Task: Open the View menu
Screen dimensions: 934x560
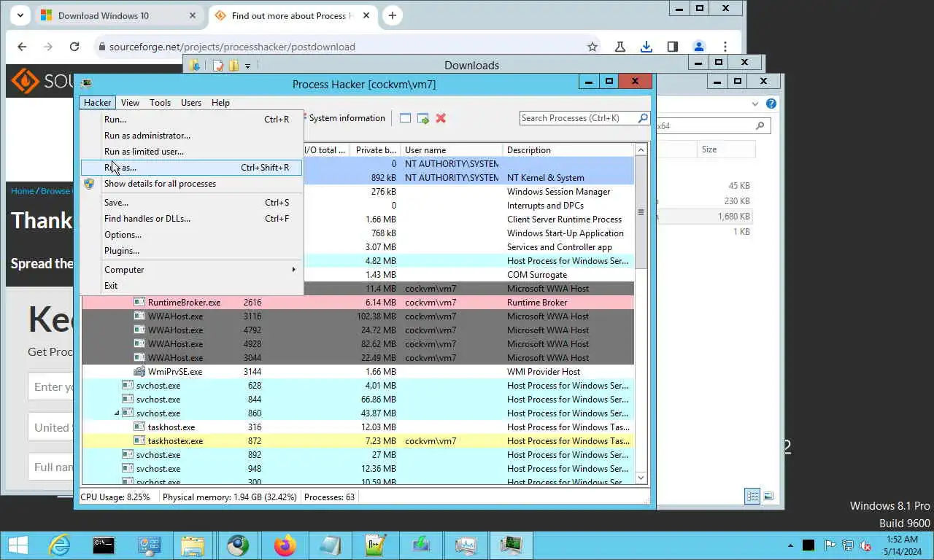Action: 130,103
